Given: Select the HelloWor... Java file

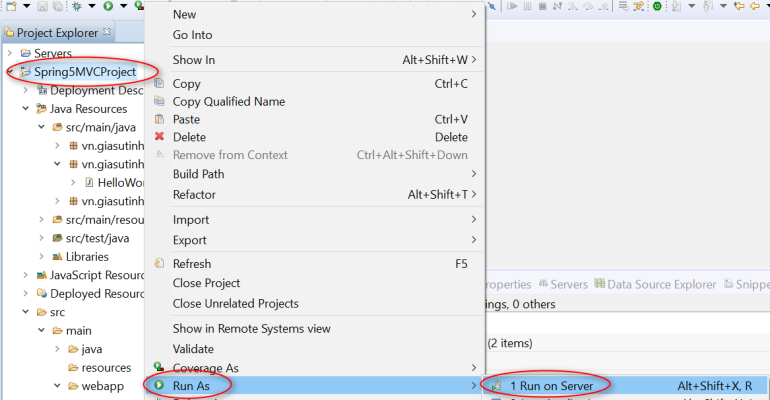Looking at the screenshot, I should (x=120, y=183).
